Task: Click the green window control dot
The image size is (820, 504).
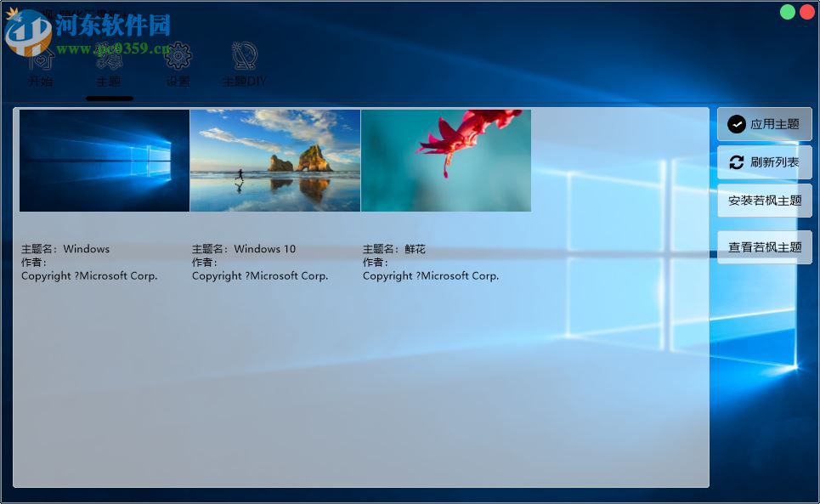Action: [787, 12]
